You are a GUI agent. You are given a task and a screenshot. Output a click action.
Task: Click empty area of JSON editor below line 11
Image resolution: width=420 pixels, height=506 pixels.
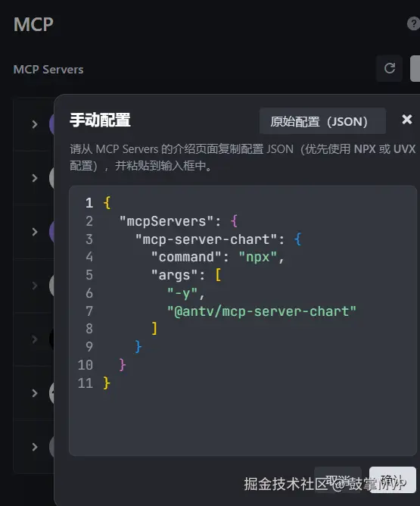243,423
